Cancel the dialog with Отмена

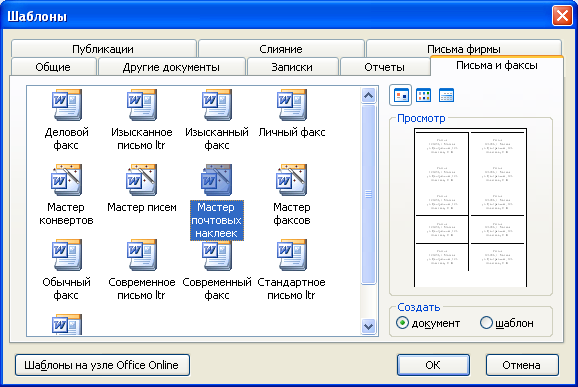pos(522,365)
